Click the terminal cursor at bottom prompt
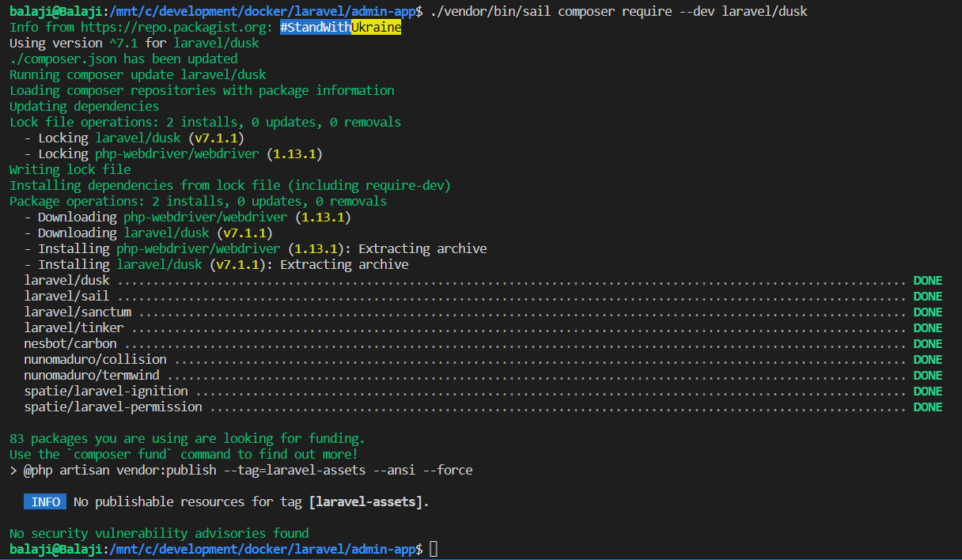This screenshot has width=962, height=560. (434, 549)
